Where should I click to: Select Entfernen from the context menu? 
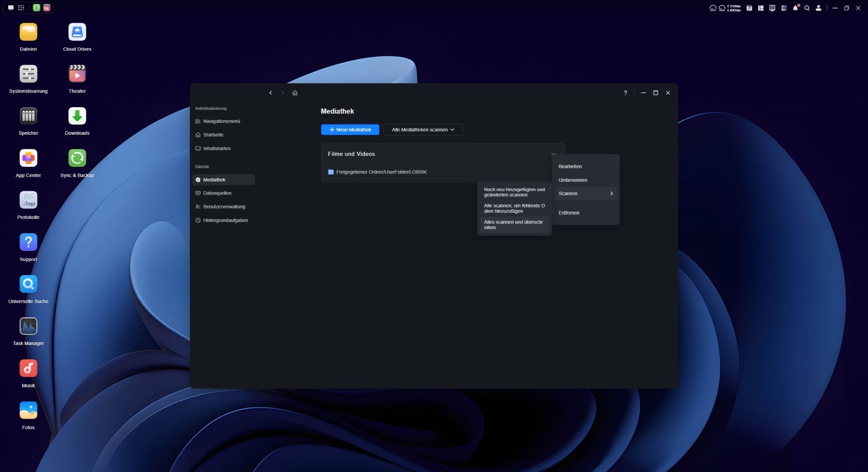pos(569,213)
